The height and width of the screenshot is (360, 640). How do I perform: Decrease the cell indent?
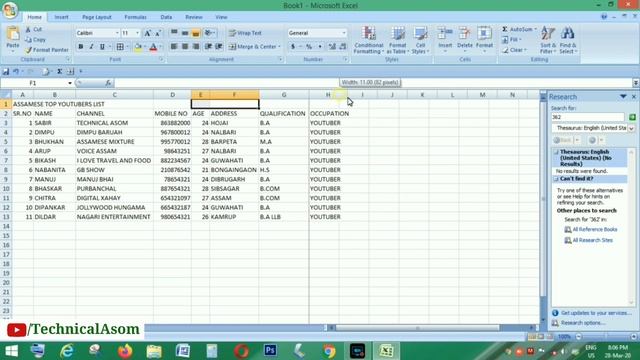coord(208,47)
